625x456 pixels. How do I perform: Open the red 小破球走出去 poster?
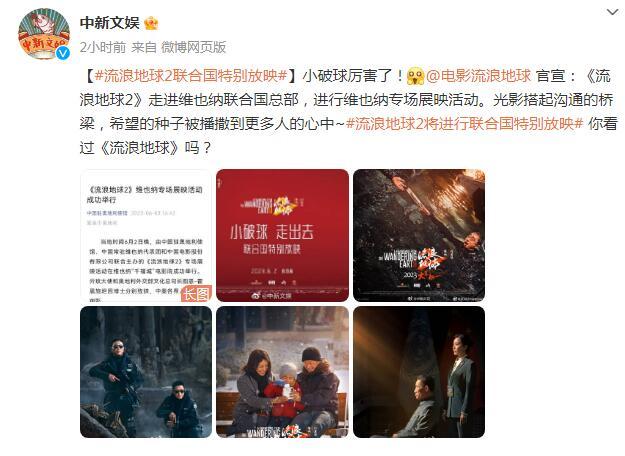[282, 235]
